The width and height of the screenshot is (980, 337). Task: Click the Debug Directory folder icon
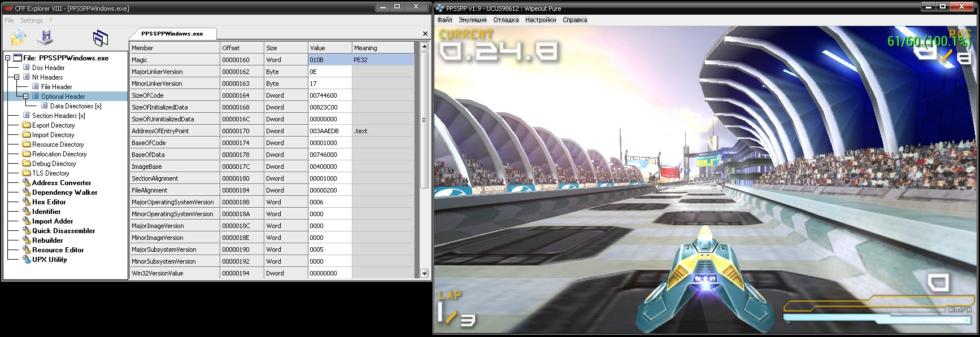27,163
